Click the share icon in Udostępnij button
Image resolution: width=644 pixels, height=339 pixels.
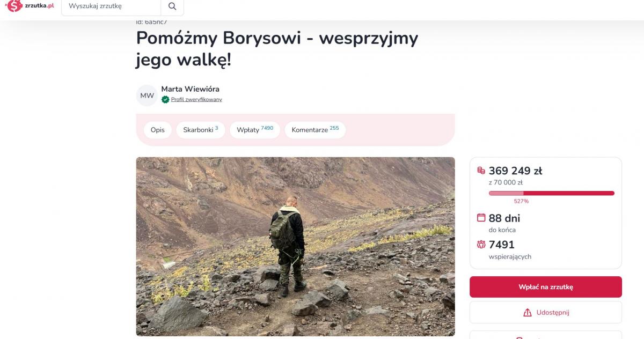point(528,313)
